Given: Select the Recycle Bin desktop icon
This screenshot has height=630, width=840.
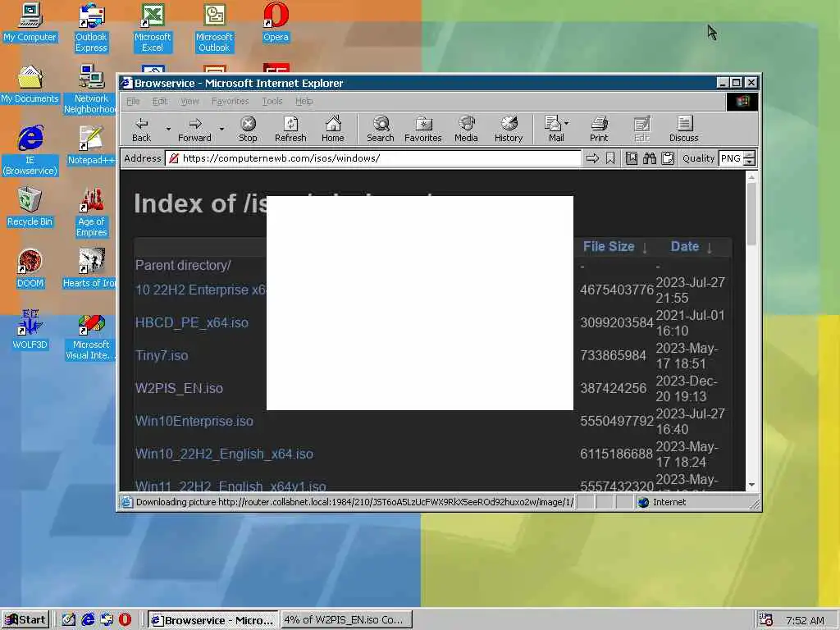Looking at the screenshot, I should (x=30, y=208).
